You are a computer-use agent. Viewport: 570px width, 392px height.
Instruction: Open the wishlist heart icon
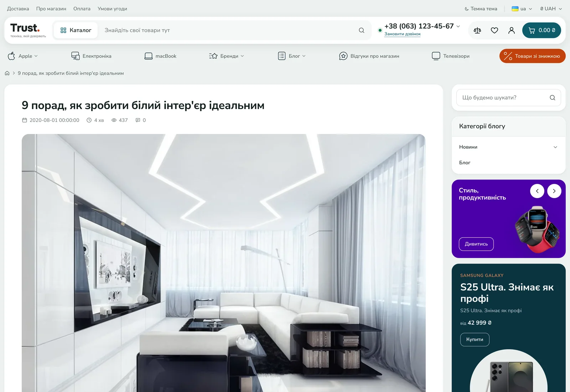(x=494, y=30)
